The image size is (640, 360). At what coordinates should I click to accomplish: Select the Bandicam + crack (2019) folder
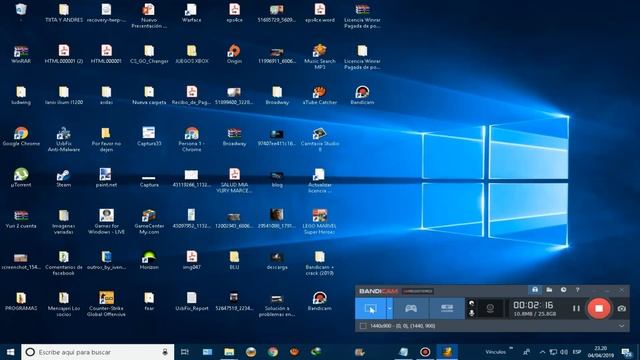(x=320, y=263)
